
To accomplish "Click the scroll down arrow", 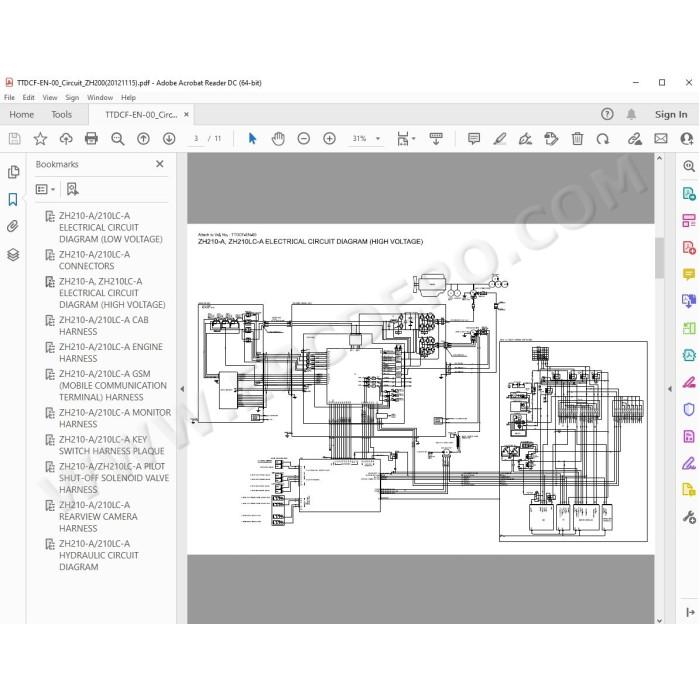I will click(659, 620).
